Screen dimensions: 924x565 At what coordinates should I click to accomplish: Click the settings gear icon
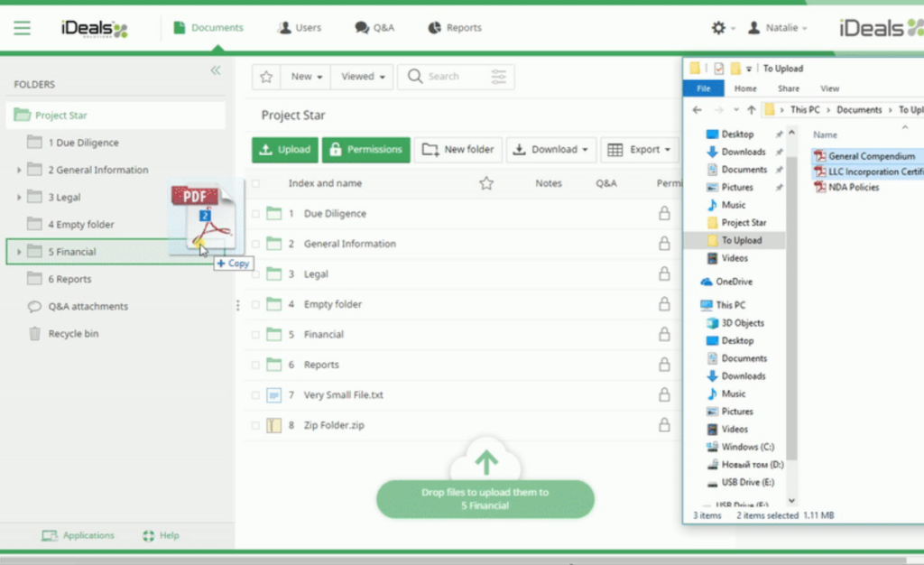(x=718, y=28)
